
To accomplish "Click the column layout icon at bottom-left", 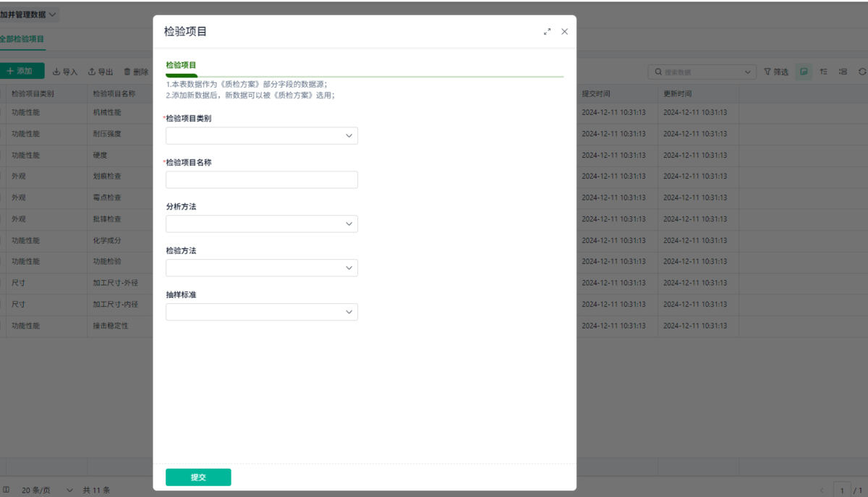I will pos(7,490).
